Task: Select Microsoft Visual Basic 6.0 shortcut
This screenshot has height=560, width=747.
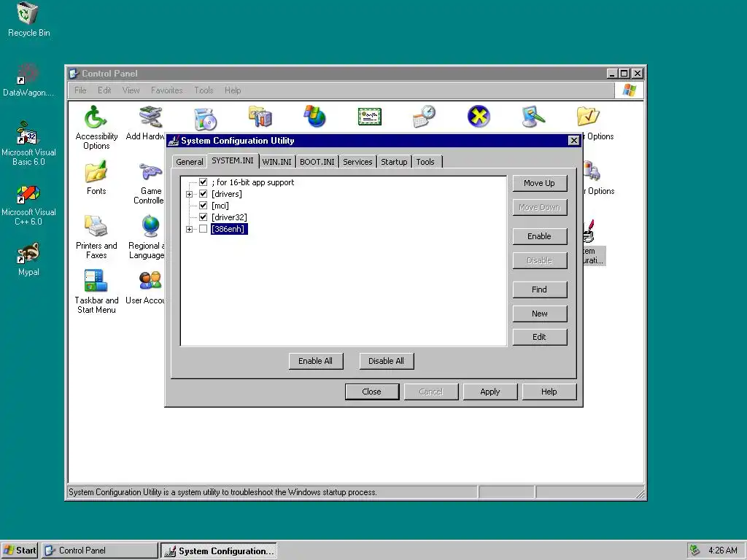Action: (28, 144)
